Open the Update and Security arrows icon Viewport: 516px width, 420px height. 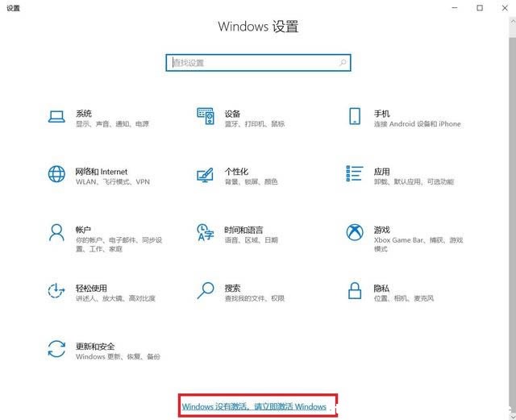tap(56, 348)
